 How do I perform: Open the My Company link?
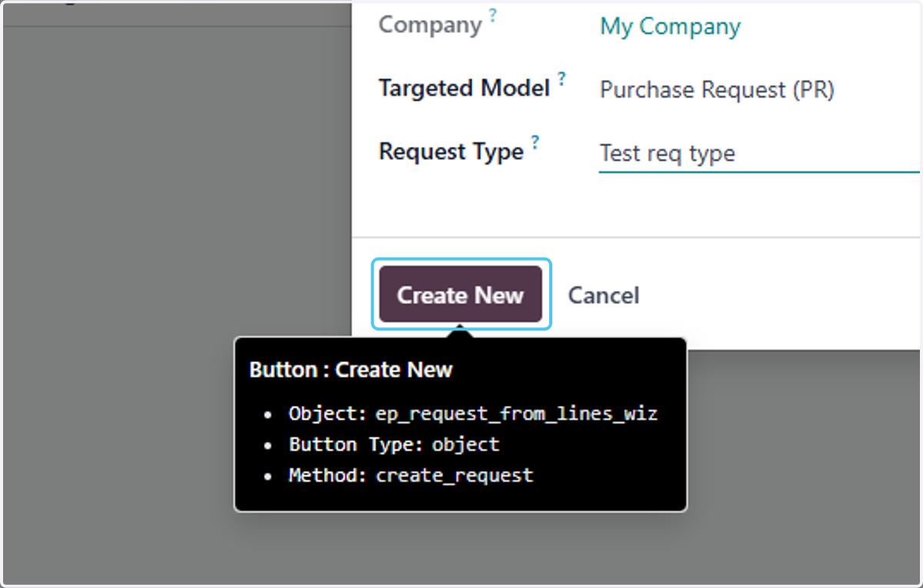670,26
